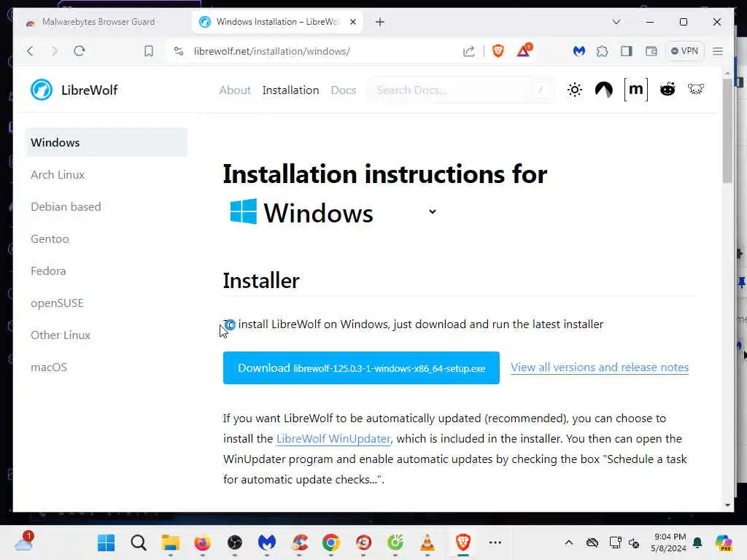Show more taskbar apps ellipsis

(x=495, y=542)
